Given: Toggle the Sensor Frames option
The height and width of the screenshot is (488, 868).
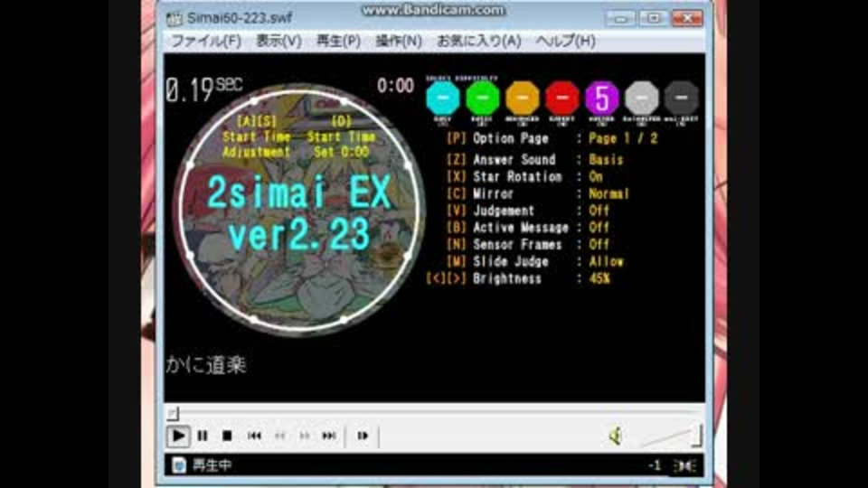Looking at the screenshot, I should pos(527,245).
